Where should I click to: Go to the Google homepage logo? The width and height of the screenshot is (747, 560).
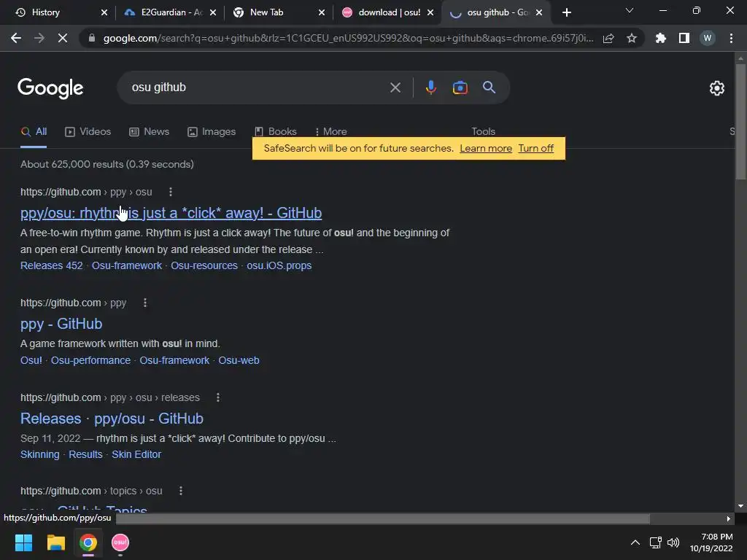pyautogui.click(x=50, y=88)
